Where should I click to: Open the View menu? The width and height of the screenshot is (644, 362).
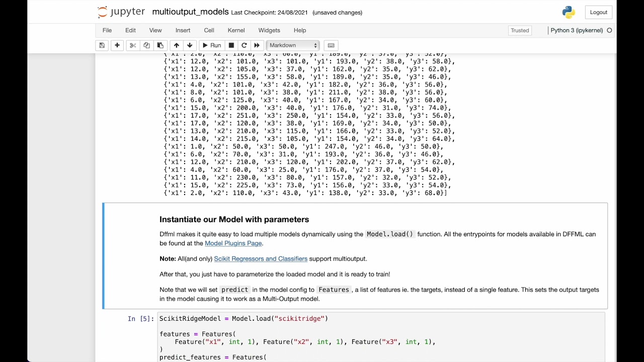155,31
